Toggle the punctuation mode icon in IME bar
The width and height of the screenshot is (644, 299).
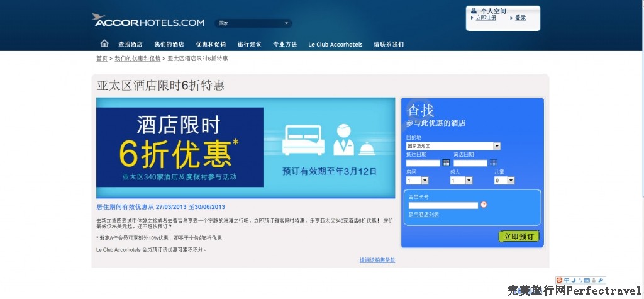[x=580, y=281]
